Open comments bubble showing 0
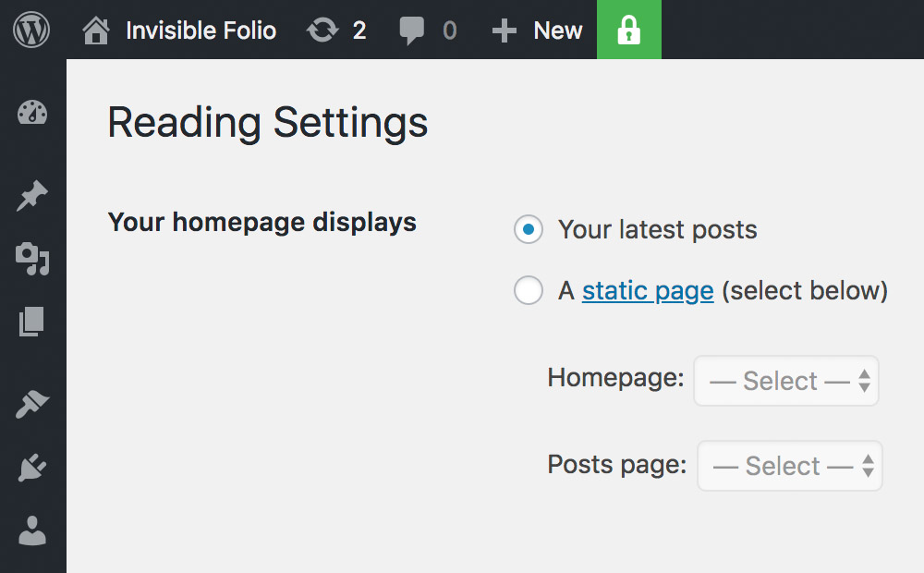This screenshot has height=573, width=924. (428, 30)
